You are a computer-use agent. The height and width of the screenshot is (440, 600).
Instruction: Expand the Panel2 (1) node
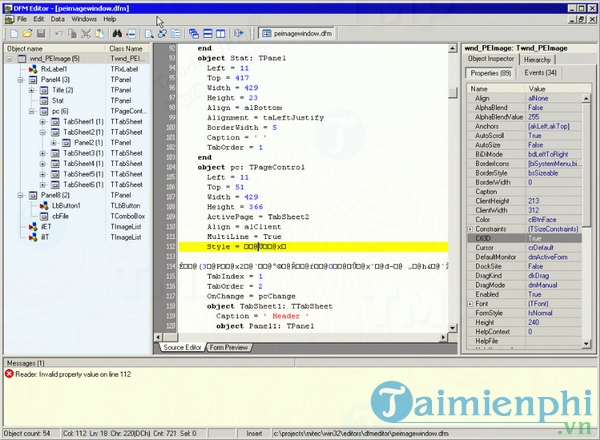[54, 143]
